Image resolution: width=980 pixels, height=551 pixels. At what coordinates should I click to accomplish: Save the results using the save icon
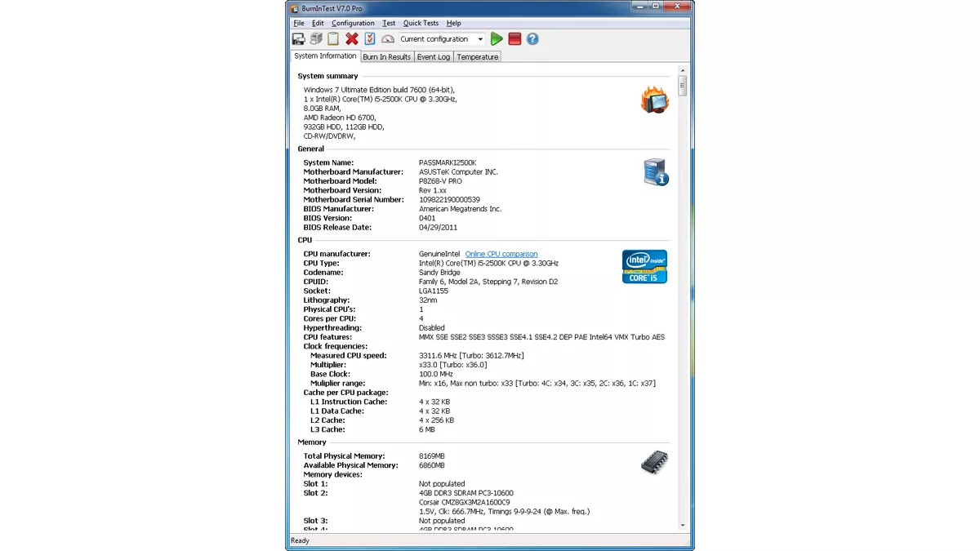[x=297, y=38]
